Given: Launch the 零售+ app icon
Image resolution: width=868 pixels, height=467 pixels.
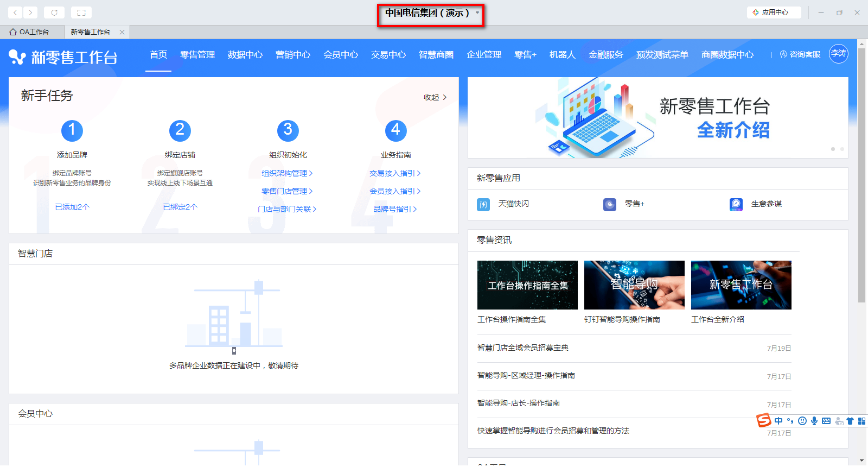Looking at the screenshot, I should (610, 204).
